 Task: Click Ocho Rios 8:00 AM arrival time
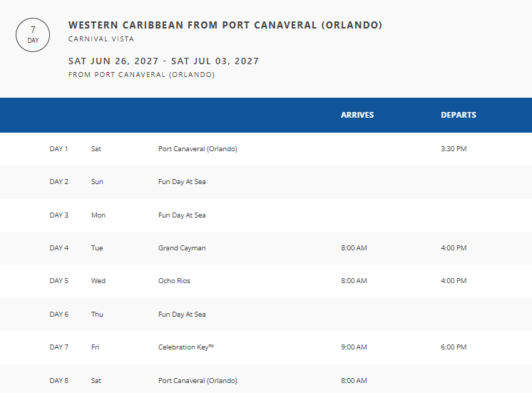point(354,281)
